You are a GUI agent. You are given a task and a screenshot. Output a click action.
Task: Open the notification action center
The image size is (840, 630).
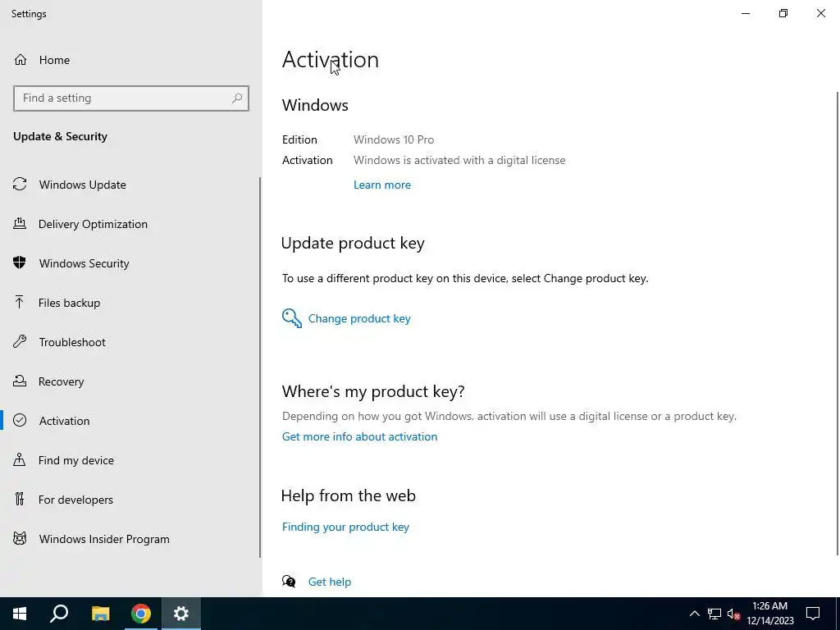(813, 614)
